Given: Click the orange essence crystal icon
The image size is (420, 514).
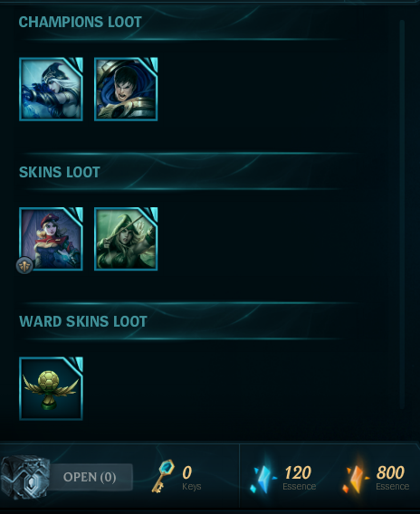Looking at the screenshot, I should (x=356, y=475).
